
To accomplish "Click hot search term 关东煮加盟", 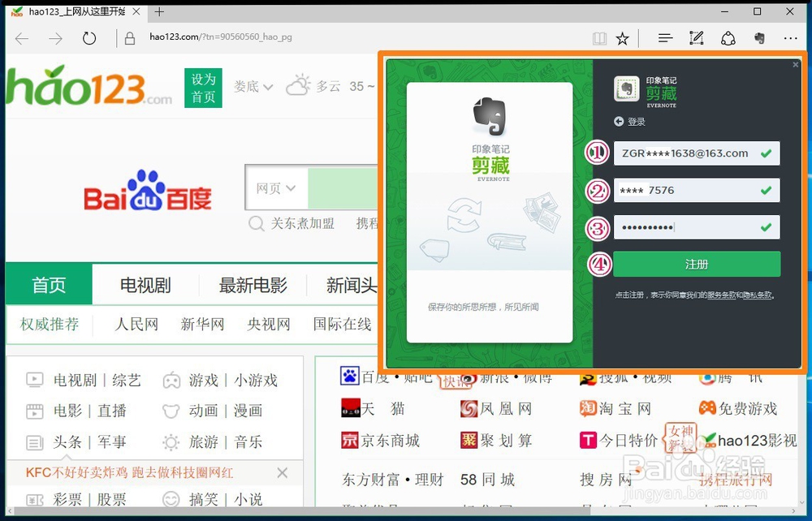I will (x=302, y=223).
